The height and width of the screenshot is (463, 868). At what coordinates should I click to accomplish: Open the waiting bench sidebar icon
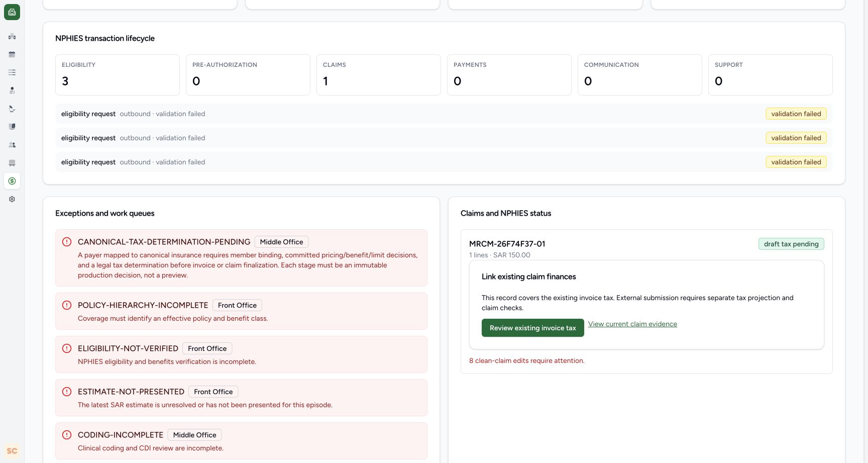tap(12, 163)
